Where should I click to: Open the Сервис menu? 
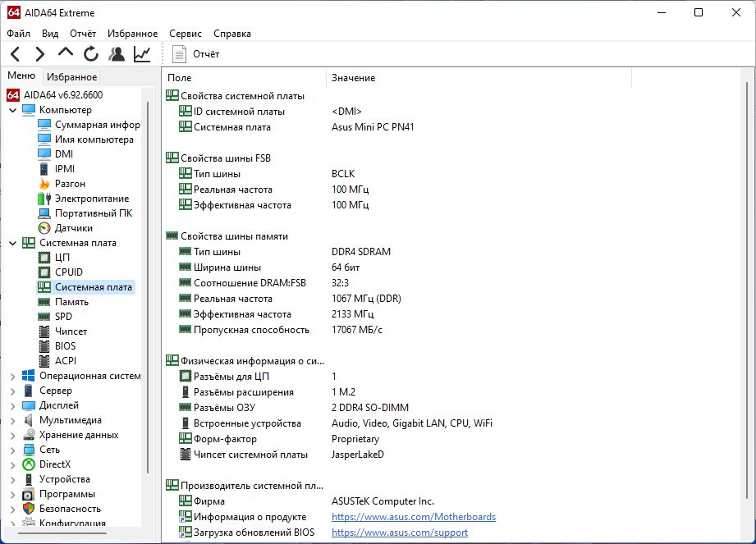tap(186, 34)
